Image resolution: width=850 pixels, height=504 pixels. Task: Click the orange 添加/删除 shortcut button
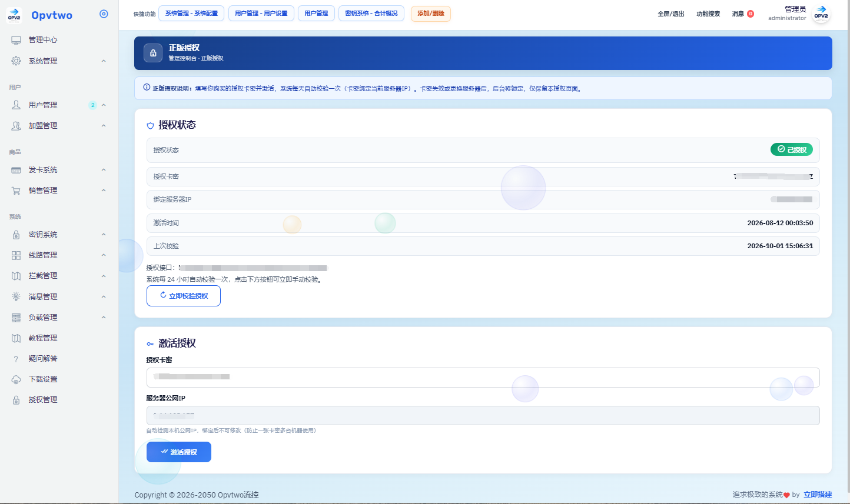pos(431,14)
